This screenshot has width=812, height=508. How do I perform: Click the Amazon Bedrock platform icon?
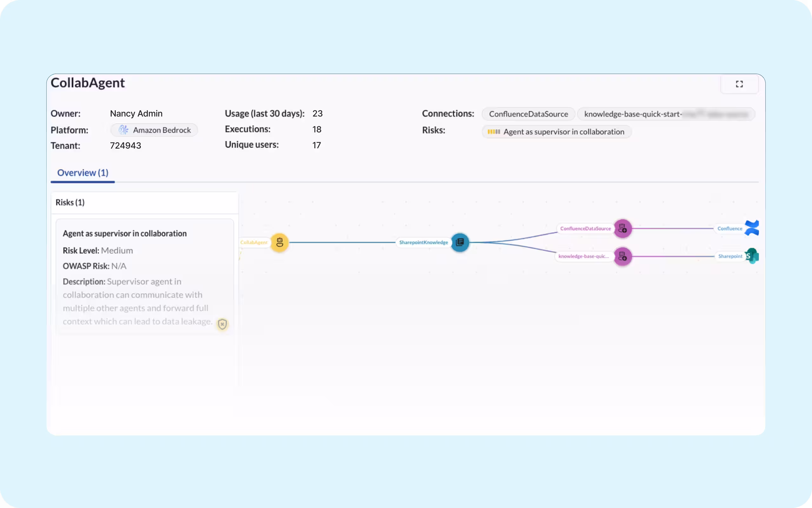pos(123,130)
